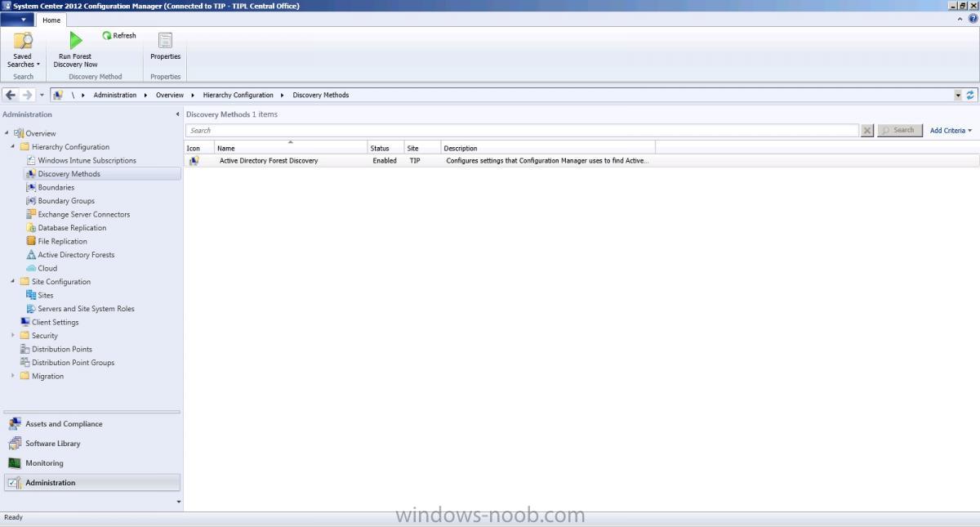Click the Distribution Points node icon
The width and height of the screenshot is (980, 527).
24,349
